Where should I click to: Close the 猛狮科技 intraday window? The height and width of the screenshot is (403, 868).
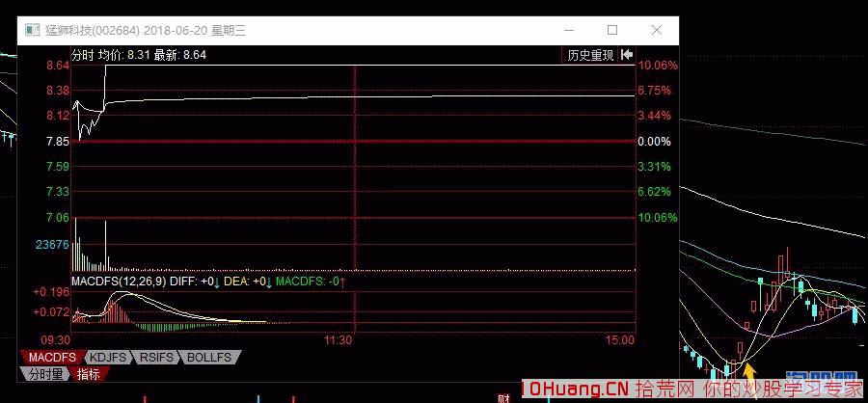(x=656, y=30)
